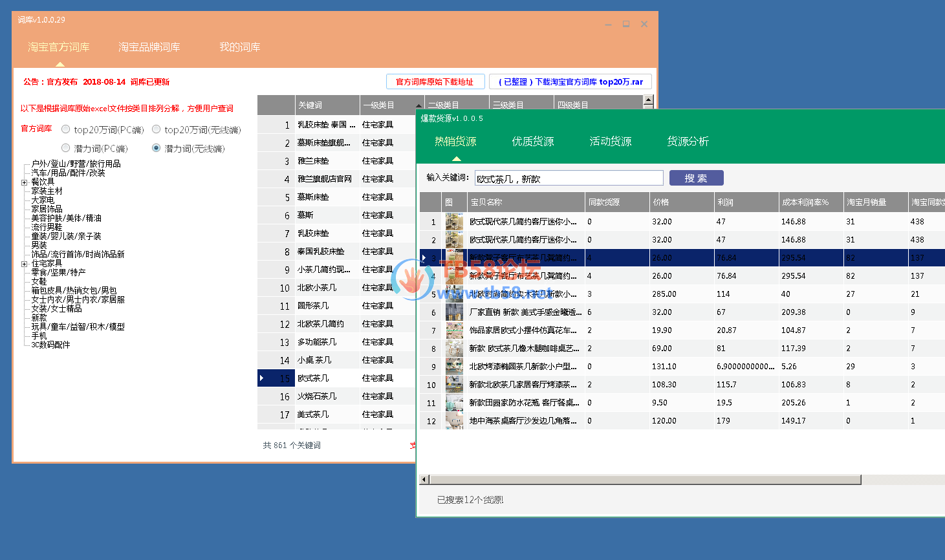
Task: Click 宝贝名称 column header
Action: coord(526,202)
